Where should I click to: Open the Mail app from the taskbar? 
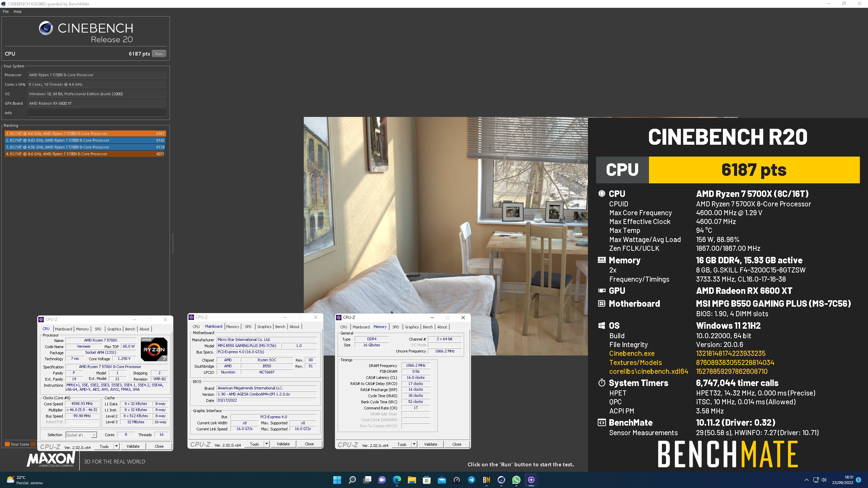(x=442, y=480)
